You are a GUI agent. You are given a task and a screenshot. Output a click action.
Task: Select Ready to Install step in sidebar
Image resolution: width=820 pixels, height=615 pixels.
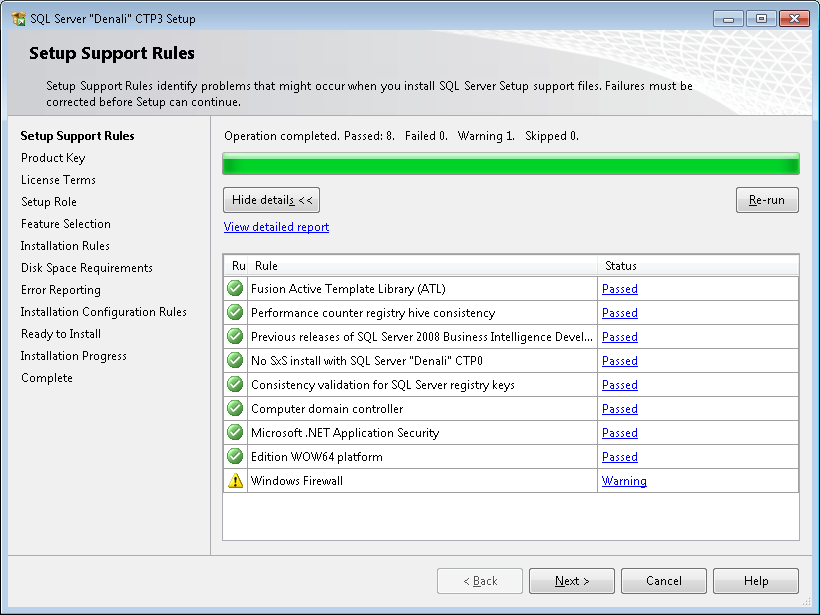[61, 334]
